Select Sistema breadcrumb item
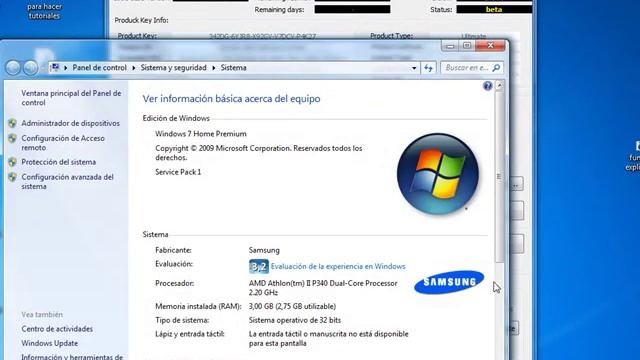The image size is (640, 360). point(233,68)
